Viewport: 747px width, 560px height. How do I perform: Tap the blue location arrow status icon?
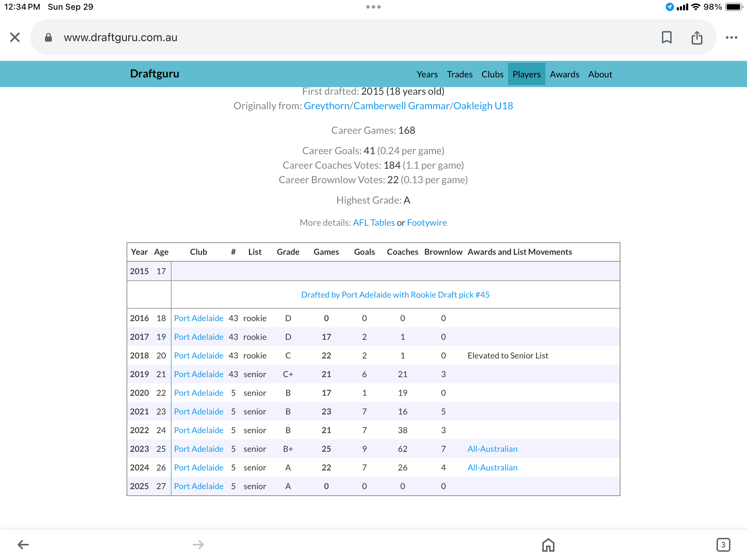pyautogui.click(x=670, y=7)
